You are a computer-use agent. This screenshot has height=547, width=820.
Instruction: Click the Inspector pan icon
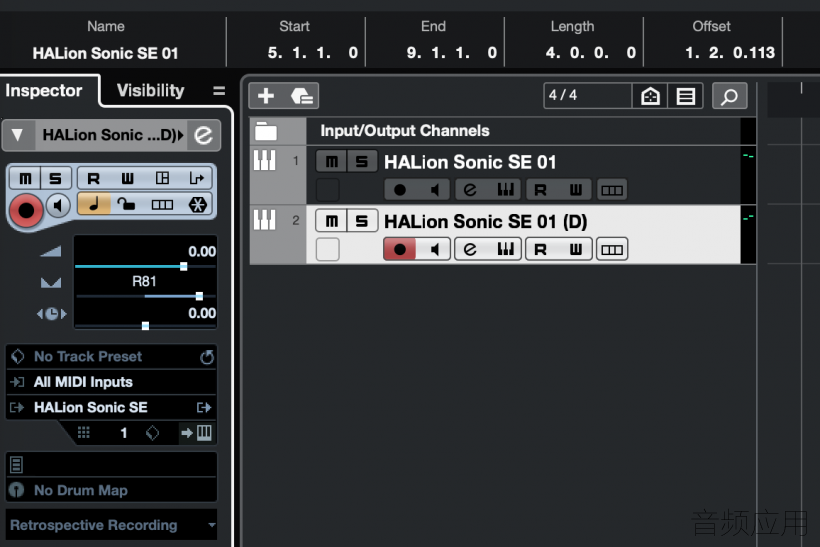(51, 283)
